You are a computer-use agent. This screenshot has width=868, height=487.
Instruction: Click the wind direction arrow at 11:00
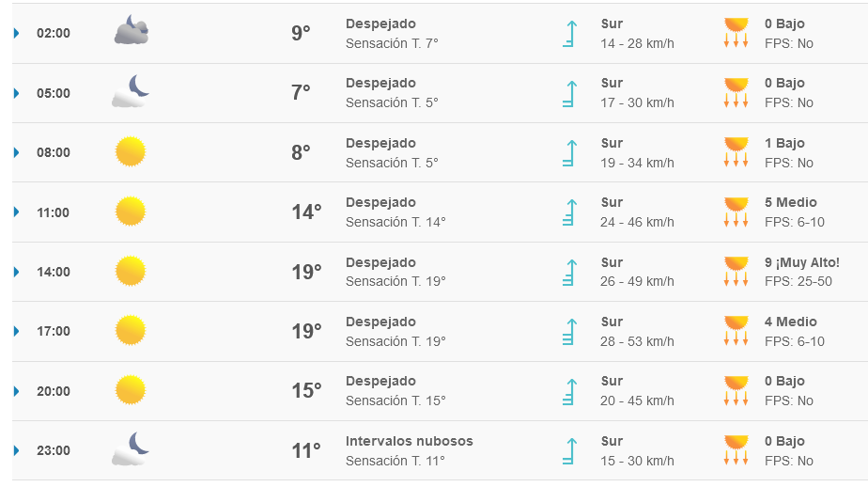pos(568,212)
